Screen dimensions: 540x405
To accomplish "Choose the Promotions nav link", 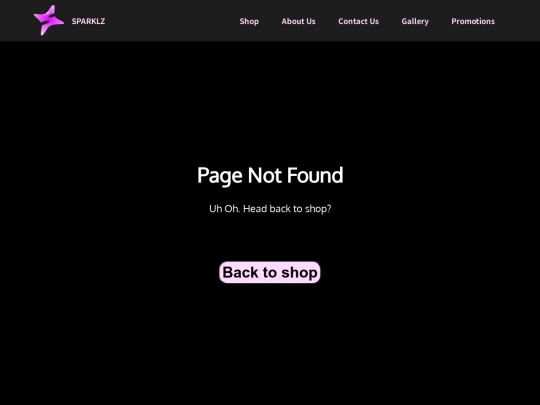I will pos(473,21).
